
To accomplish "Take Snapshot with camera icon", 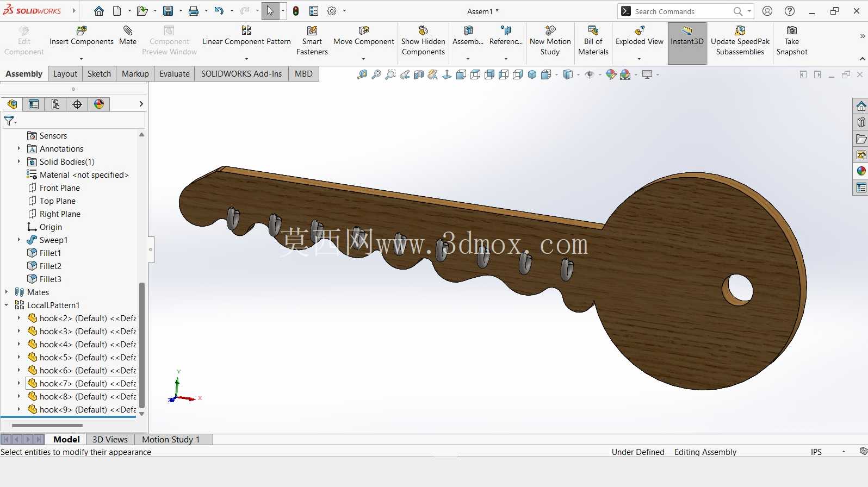I will tap(792, 41).
